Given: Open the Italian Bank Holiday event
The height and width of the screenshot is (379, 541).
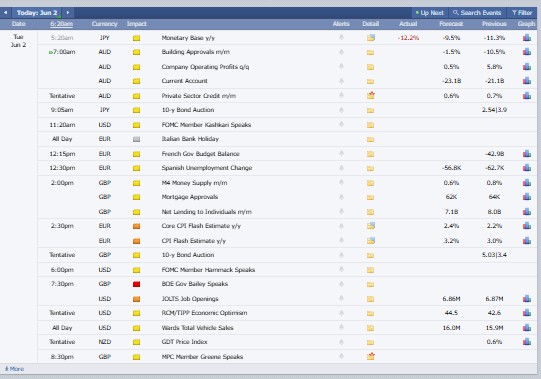Looking at the screenshot, I should 190,139.
